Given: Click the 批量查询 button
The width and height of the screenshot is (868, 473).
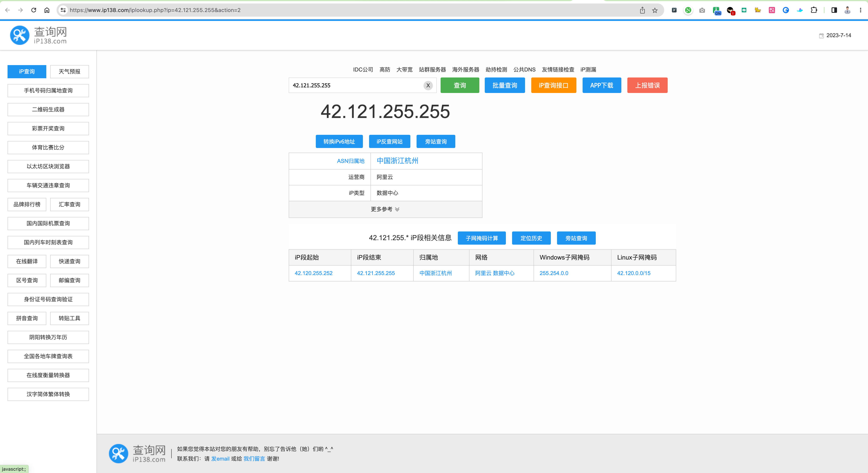Looking at the screenshot, I should click(x=504, y=85).
